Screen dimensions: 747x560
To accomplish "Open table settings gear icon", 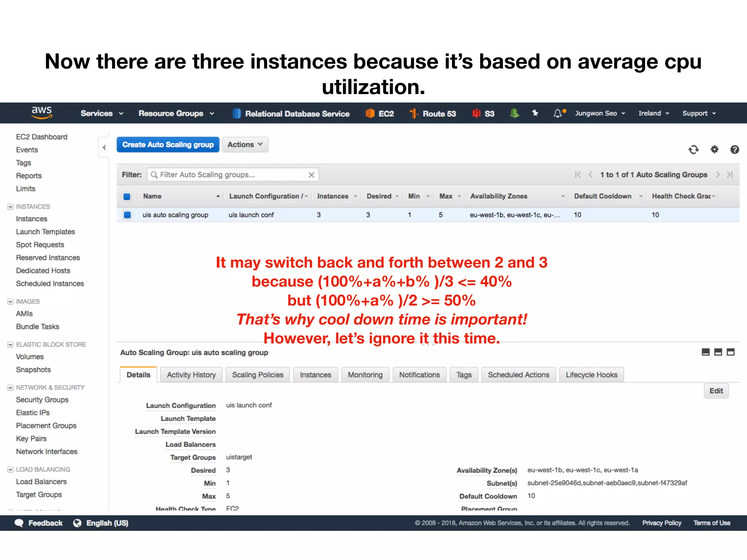I will tap(714, 149).
